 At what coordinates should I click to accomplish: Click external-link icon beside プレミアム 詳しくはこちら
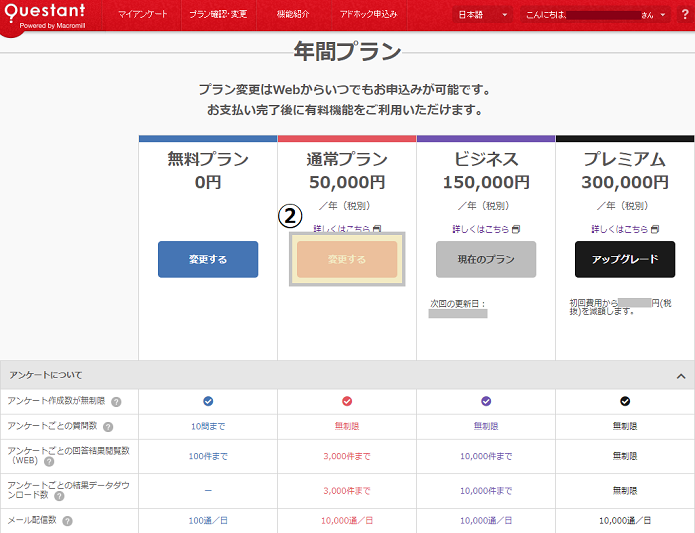(655, 229)
